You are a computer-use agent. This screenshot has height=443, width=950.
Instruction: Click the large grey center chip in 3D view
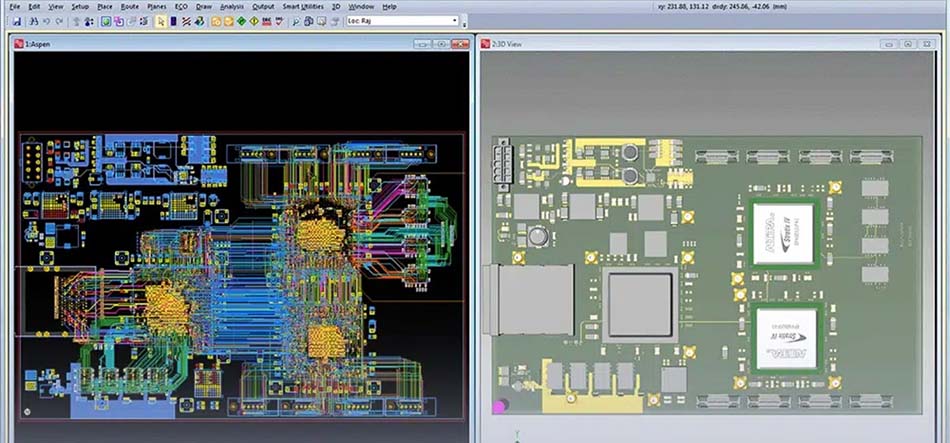[x=640, y=305]
